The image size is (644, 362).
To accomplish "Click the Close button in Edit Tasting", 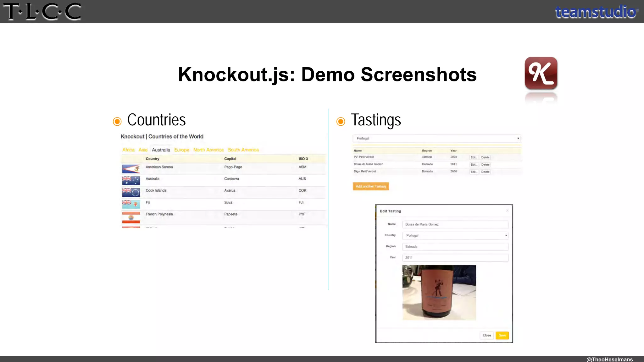I will pyautogui.click(x=487, y=335).
